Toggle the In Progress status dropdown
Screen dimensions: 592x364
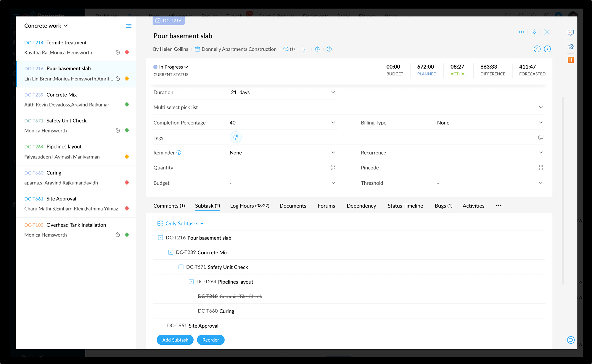(172, 67)
